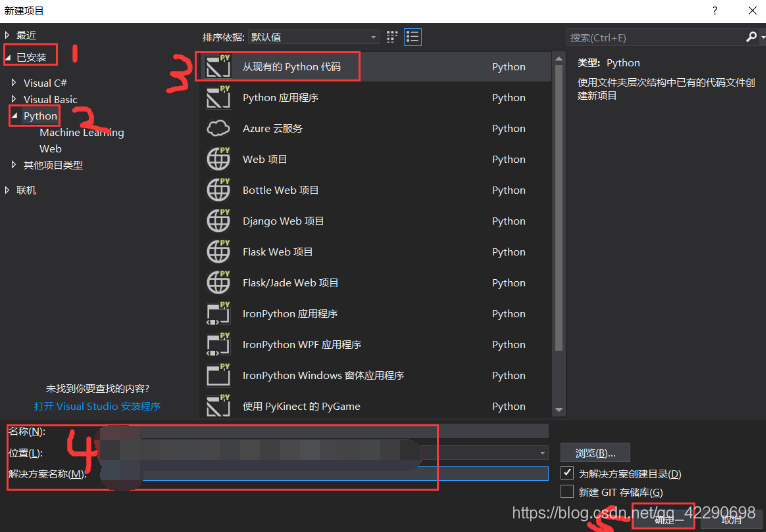The height and width of the screenshot is (532, 766).
Task: Select the 其他项目类型 category label
Action: click(x=53, y=165)
